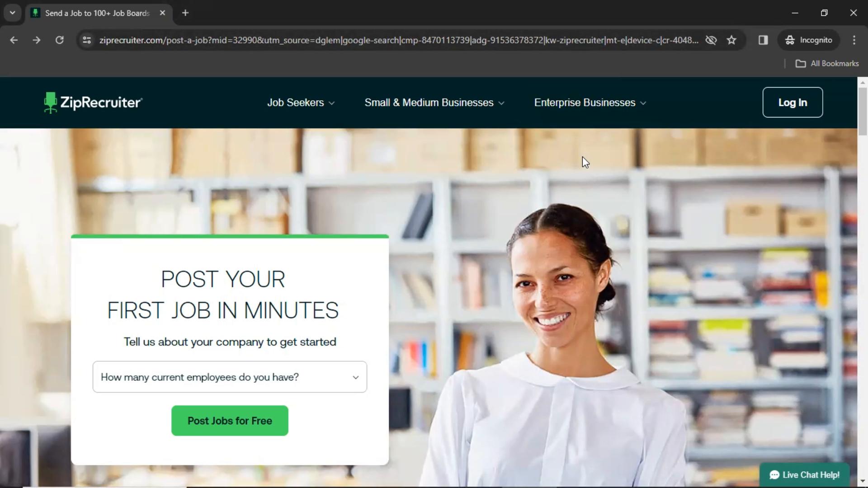Toggle browser reading list visibility

(763, 40)
